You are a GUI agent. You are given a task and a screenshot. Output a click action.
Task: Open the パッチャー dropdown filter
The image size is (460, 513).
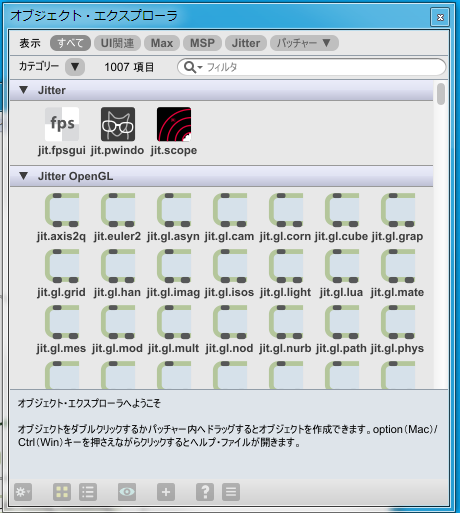pyautogui.click(x=304, y=43)
